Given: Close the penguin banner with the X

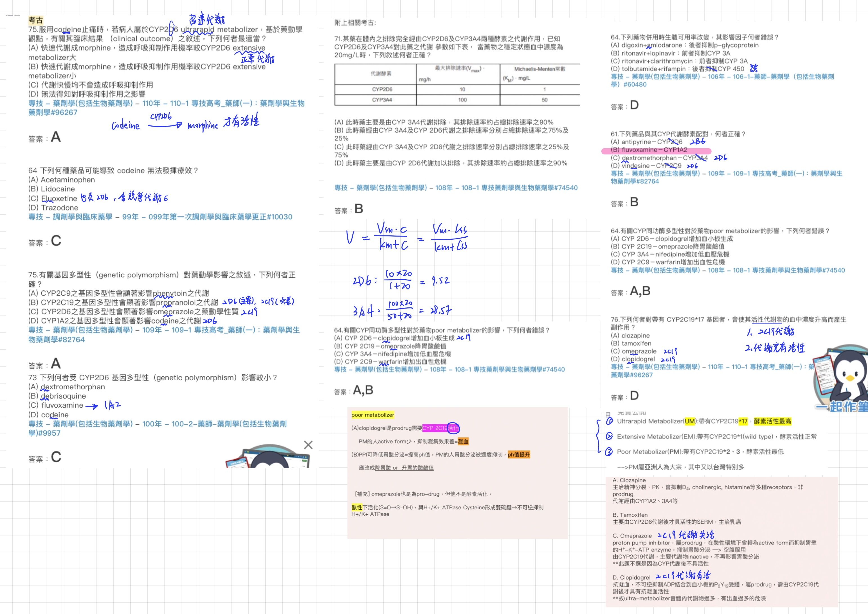Looking at the screenshot, I should (x=308, y=445).
